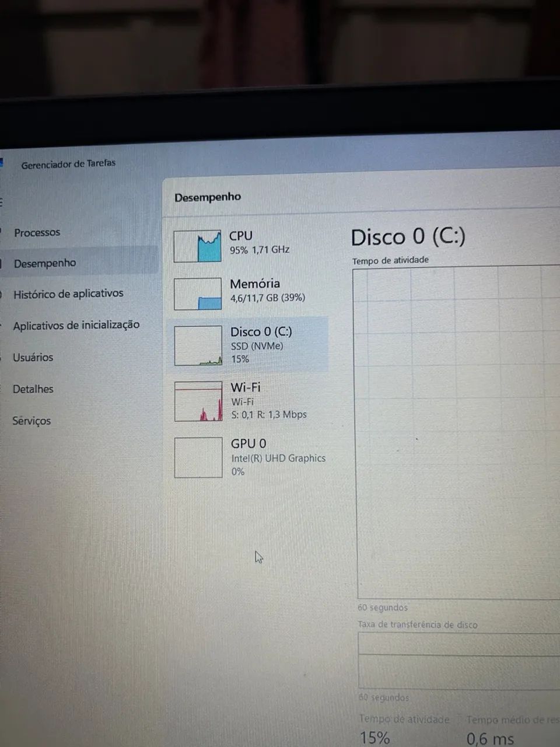The width and height of the screenshot is (560, 747).
Task: Click the '4,6/11,7 GB (39%)' memory value
Action: point(268,298)
